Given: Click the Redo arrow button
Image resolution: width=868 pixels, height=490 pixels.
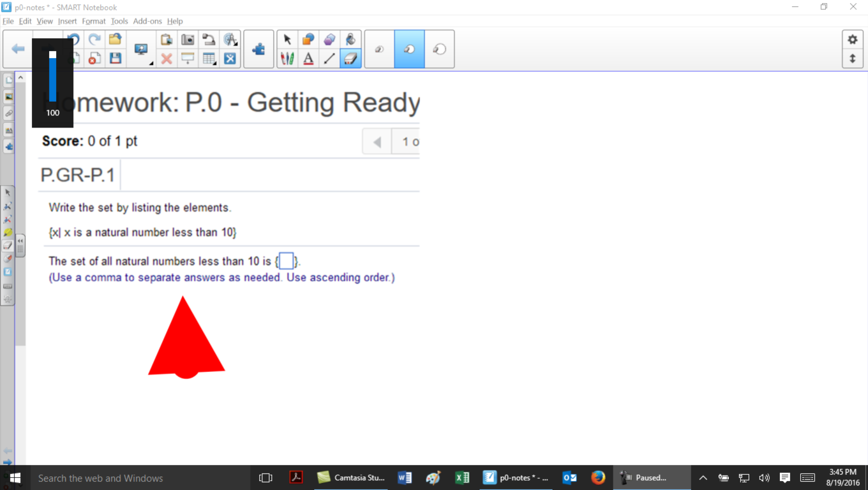Looking at the screenshot, I should pyautogui.click(x=94, y=40).
